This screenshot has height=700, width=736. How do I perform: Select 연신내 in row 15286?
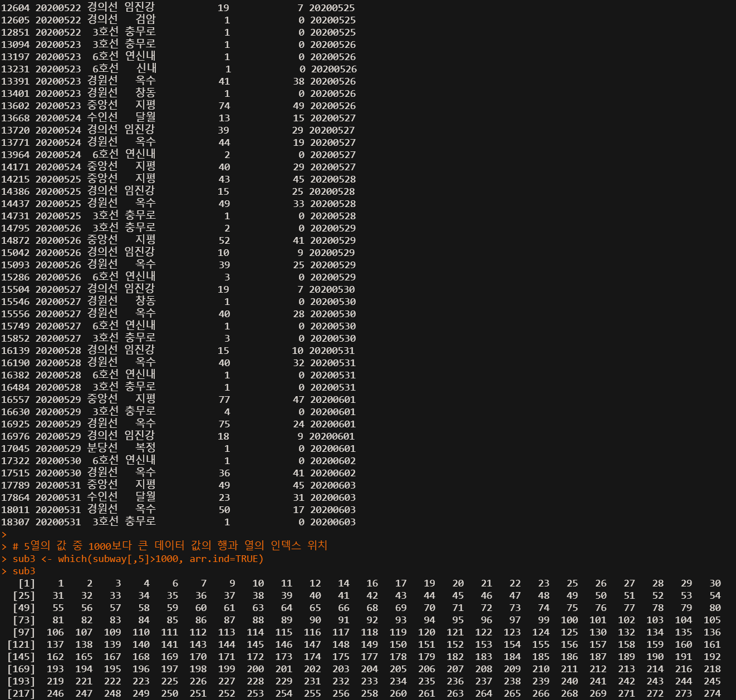click(x=140, y=277)
